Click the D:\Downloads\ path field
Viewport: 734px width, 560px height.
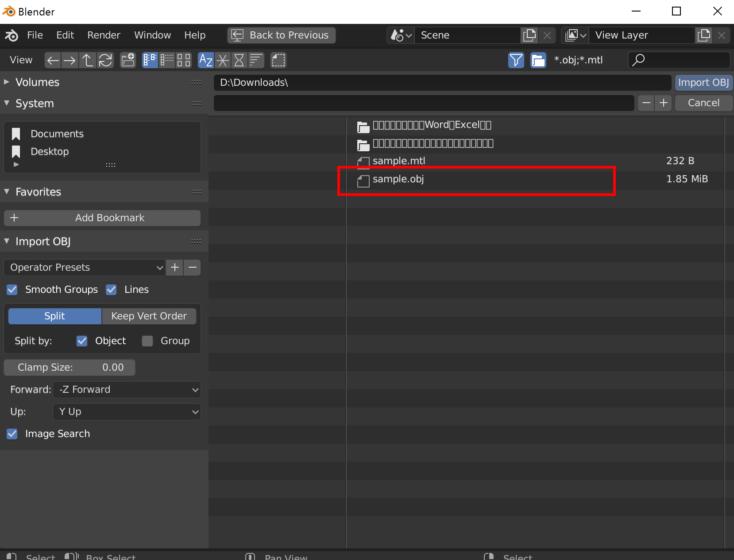click(x=442, y=83)
